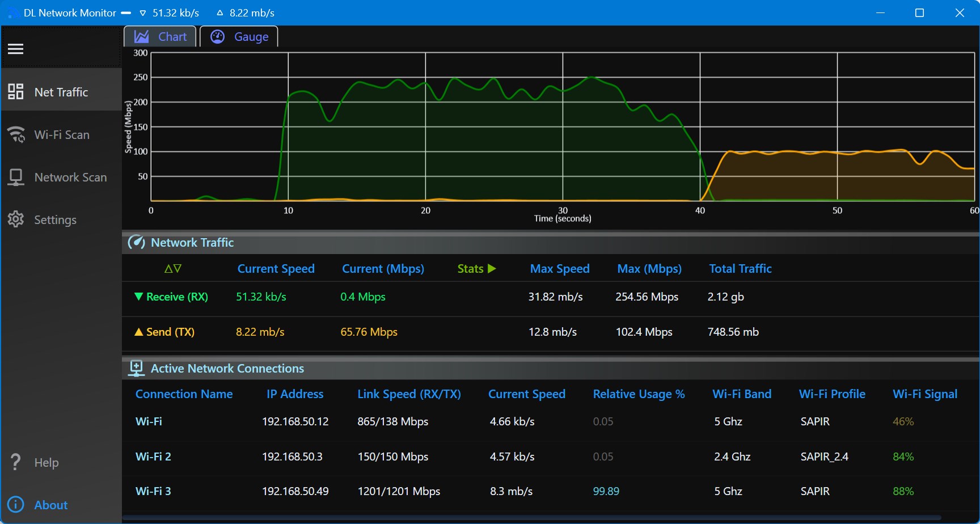Click the Chart tab graph icon

tap(141, 37)
